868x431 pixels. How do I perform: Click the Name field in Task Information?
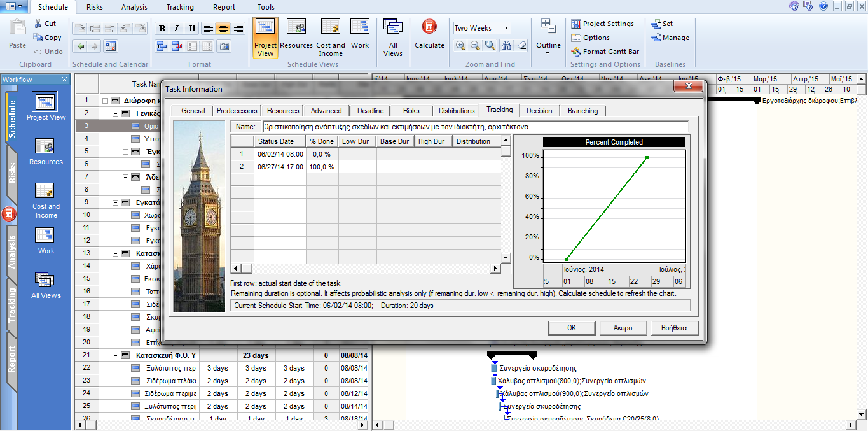point(475,127)
